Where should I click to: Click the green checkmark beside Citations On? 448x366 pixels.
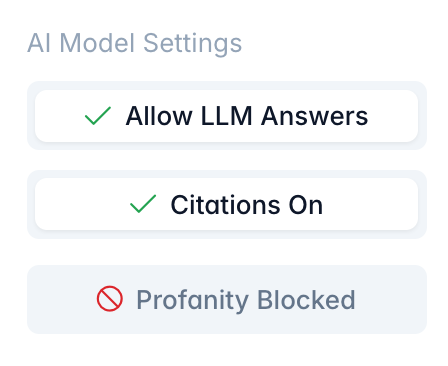(x=143, y=204)
